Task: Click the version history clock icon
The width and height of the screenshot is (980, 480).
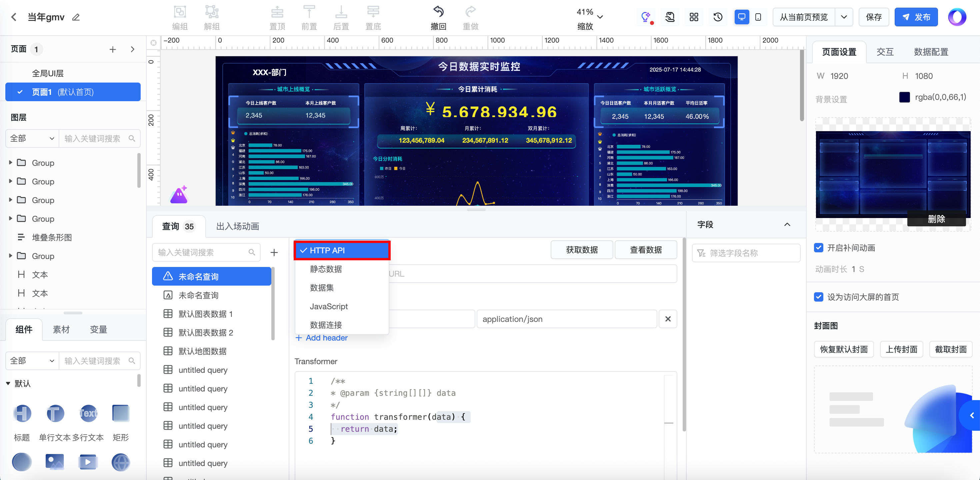Action: (x=717, y=17)
